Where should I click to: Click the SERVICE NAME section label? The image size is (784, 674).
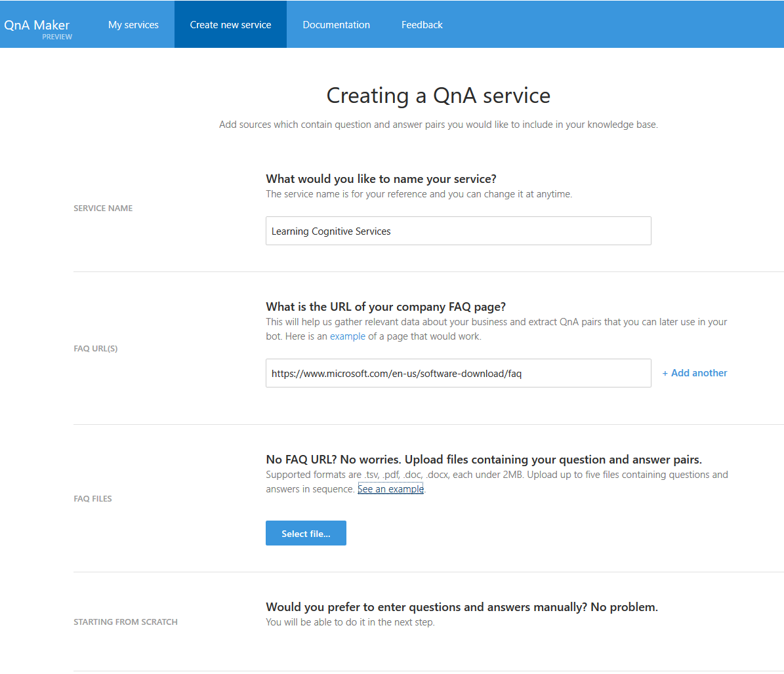pyautogui.click(x=103, y=208)
